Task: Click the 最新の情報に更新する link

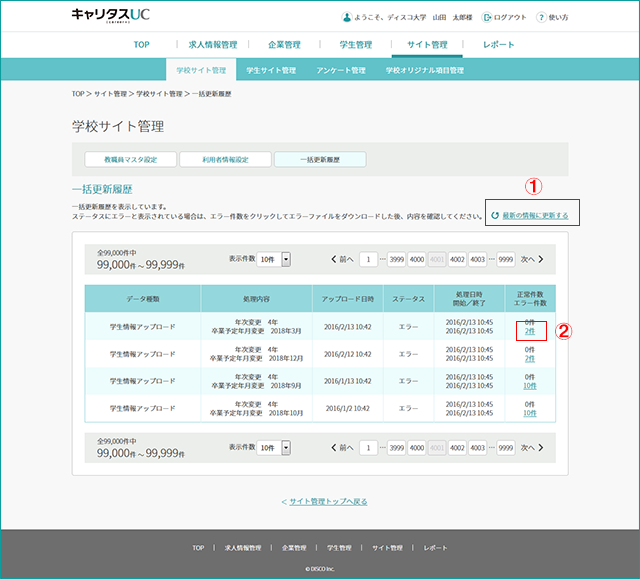Action: coord(535,215)
